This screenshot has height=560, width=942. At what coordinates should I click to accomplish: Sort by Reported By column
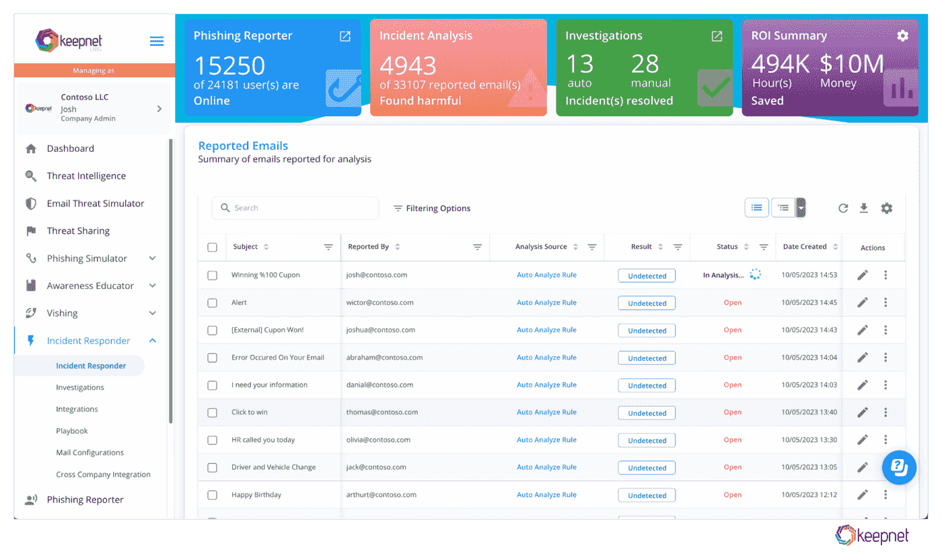click(398, 247)
